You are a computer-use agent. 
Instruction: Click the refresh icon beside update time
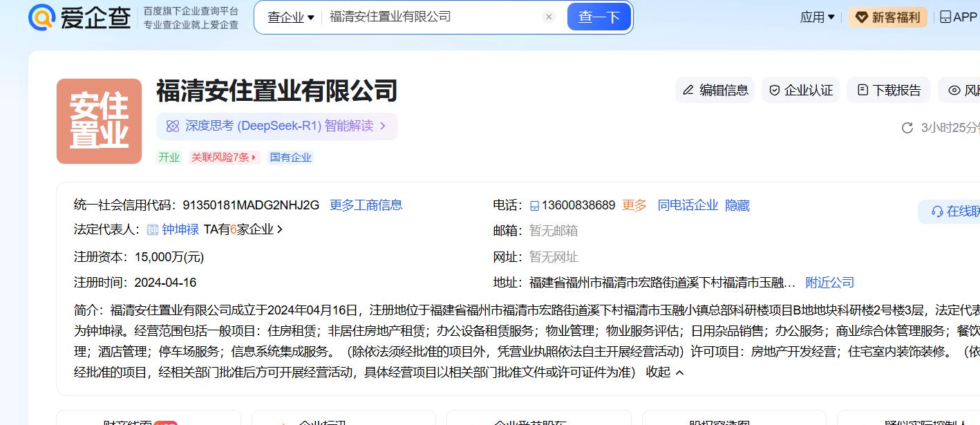[907, 128]
